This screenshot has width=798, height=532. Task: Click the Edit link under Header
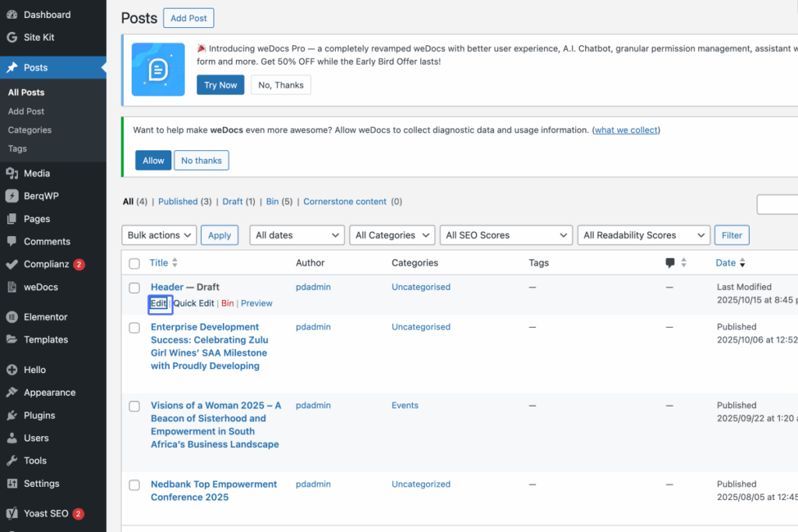[158, 303]
